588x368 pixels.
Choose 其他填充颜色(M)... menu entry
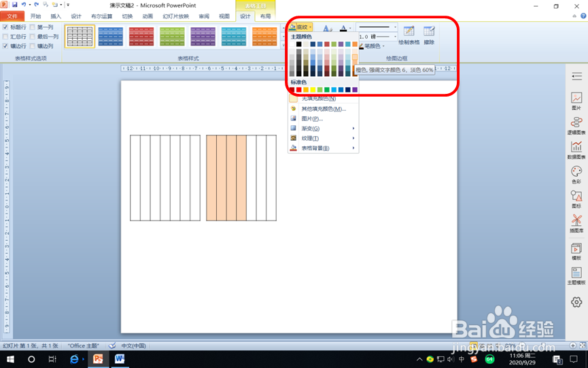324,109
